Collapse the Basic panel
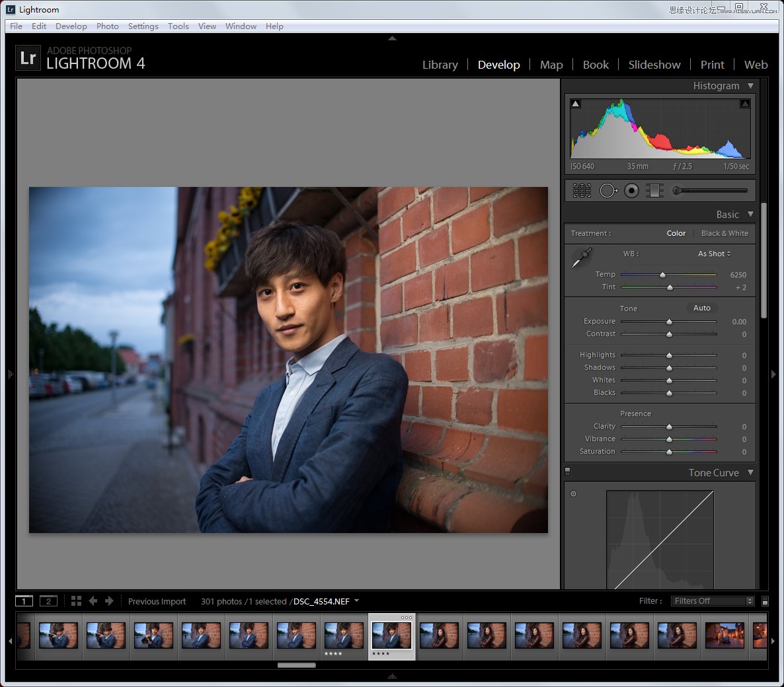 (x=750, y=215)
